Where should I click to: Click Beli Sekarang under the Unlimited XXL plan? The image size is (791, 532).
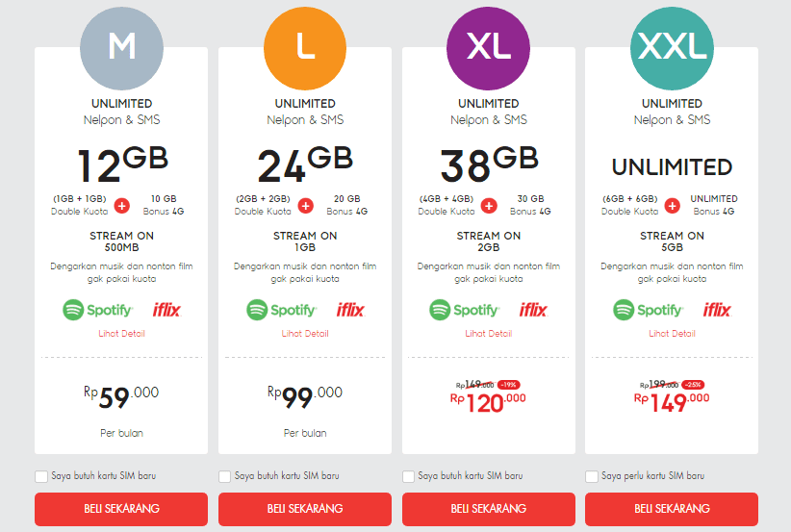click(x=672, y=509)
